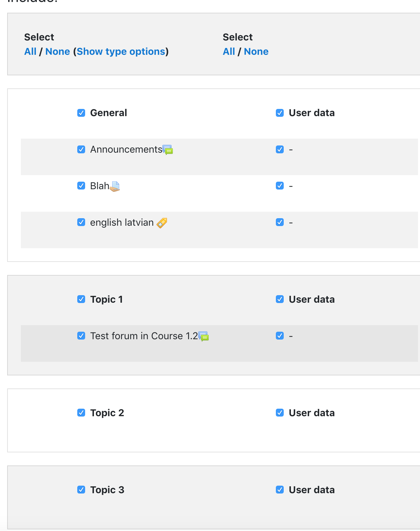
Task: Select All in the first Select column
Action: (x=30, y=52)
